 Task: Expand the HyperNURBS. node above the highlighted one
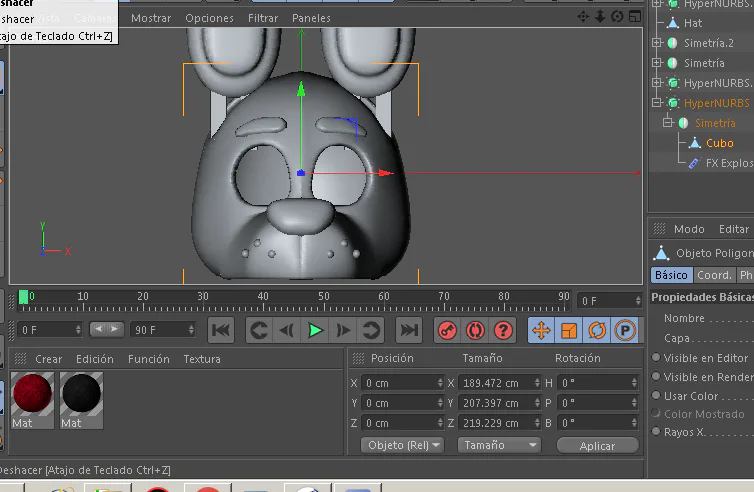656,82
